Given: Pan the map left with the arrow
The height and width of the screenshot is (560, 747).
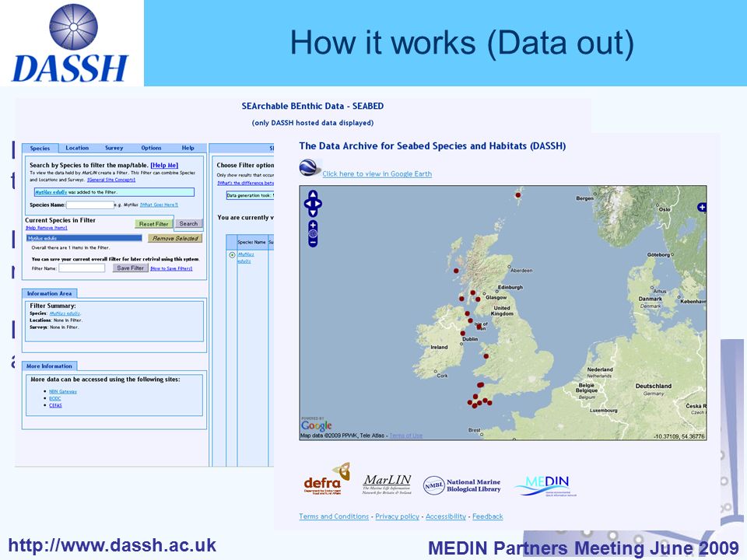Looking at the screenshot, I should click(307, 204).
